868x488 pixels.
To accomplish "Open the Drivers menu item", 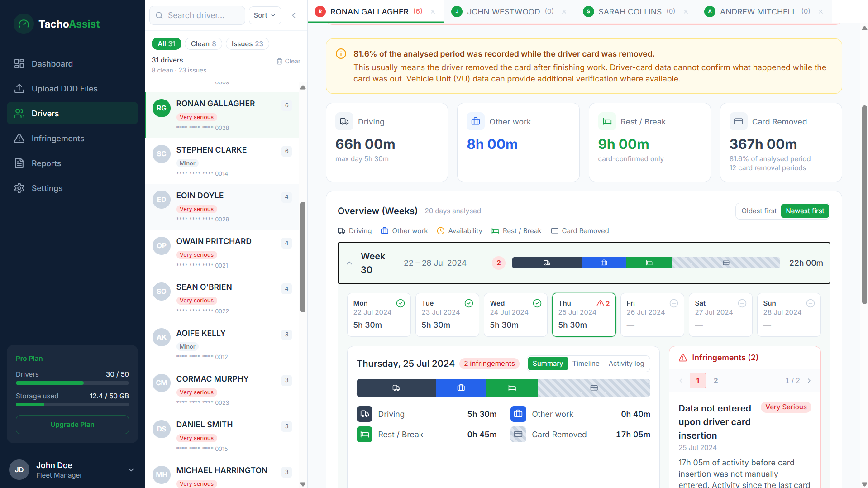I will pyautogui.click(x=72, y=114).
